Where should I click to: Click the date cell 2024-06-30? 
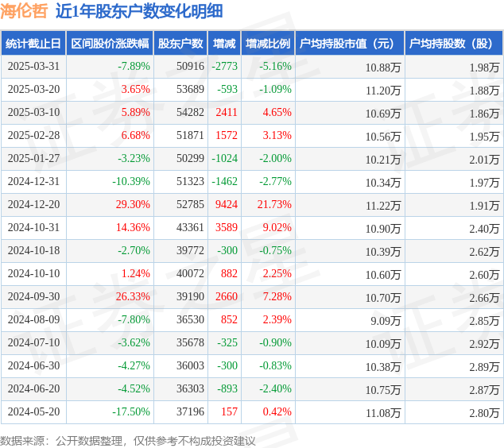coord(33,365)
